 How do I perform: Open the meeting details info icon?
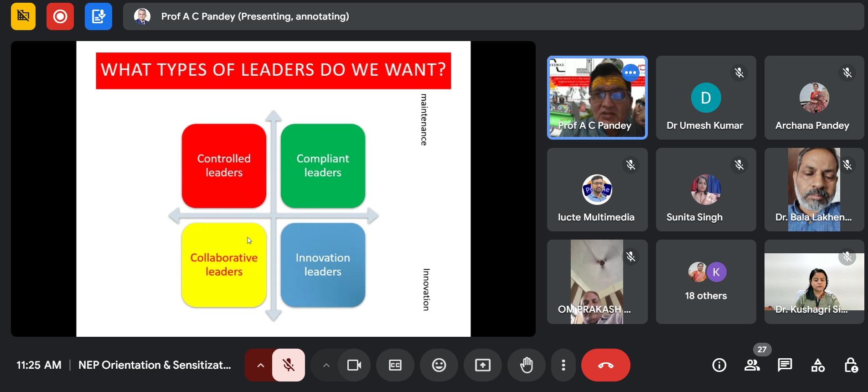[x=719, y=365]
